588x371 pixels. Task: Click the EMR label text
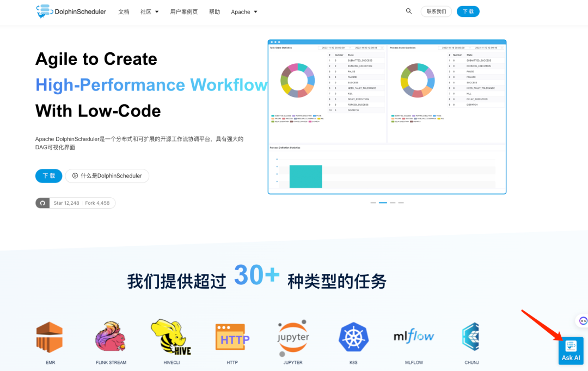(50, 362)
